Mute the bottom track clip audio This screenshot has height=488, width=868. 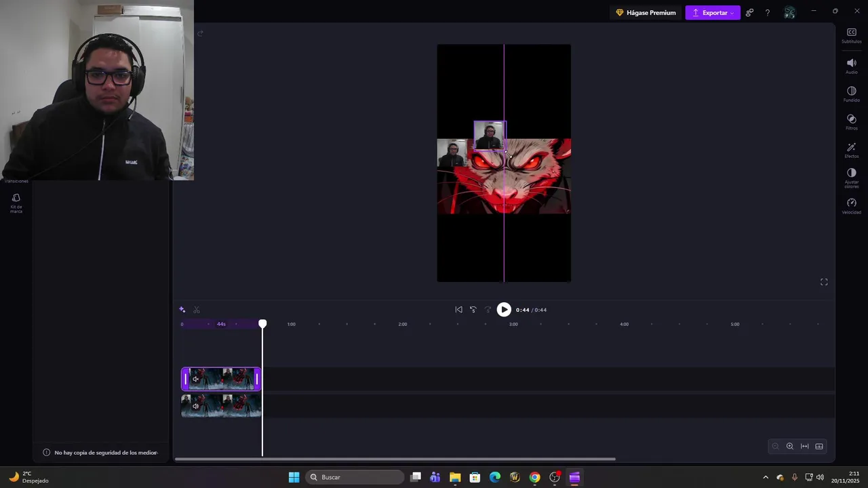(x=196, y=406)
